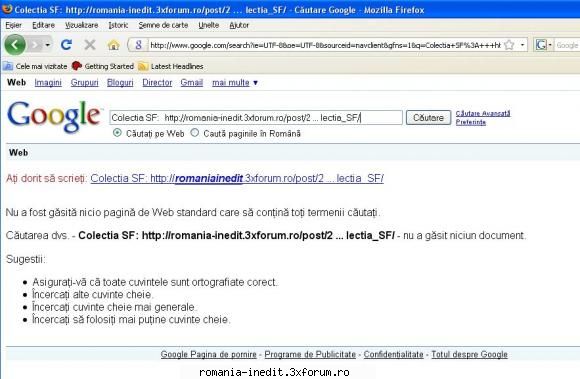Image resolution: width=580 pixels, height=379 pixels.
Task: Open the Fişier menu
Action: coord(13,25)
